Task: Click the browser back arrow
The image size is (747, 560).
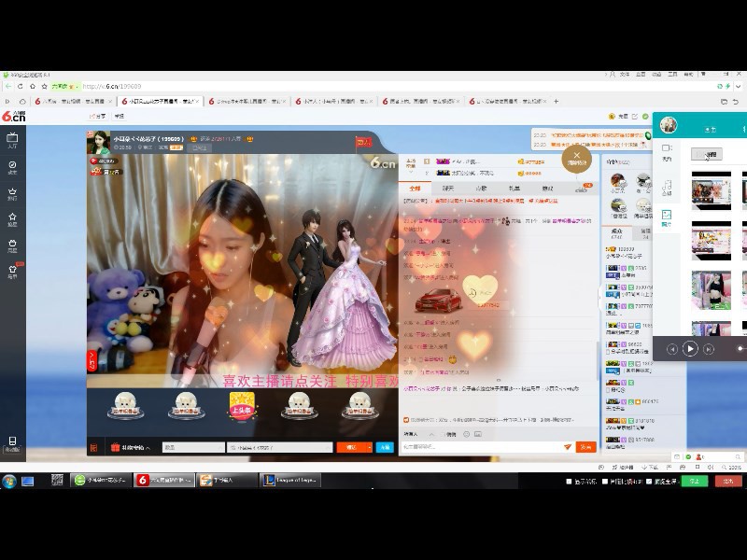Action: [x=8, y=86]
